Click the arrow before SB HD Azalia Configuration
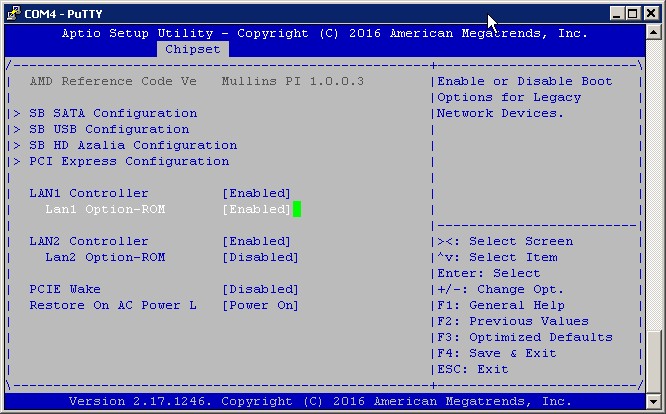Image resolution: width=666 pixels, height=414 pixels. coord(17,146)
